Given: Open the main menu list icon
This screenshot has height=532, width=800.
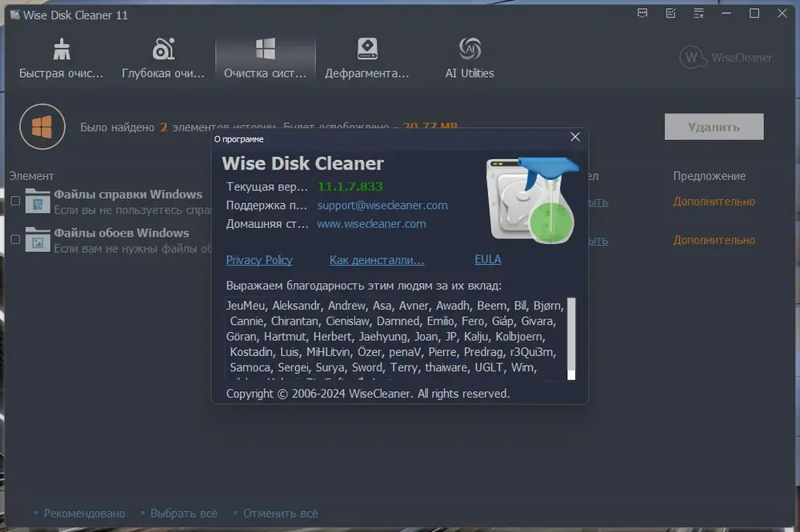Looking at the screenshot, I should (x=698, y=14).
